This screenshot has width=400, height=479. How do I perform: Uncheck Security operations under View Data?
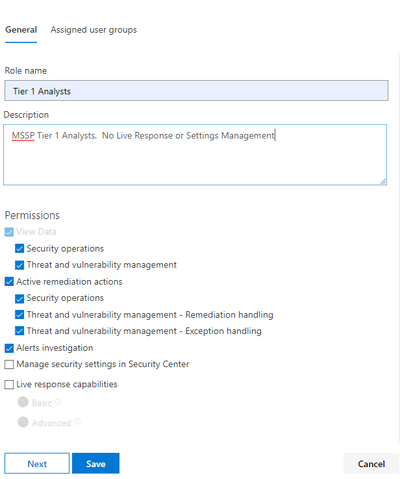pyautogui.click(x=19, y=248)
